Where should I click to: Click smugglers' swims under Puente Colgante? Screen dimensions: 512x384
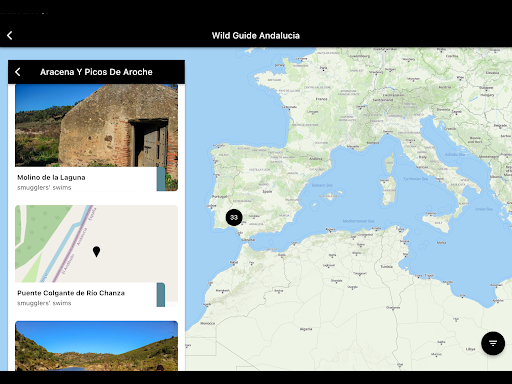pos(44,303)
